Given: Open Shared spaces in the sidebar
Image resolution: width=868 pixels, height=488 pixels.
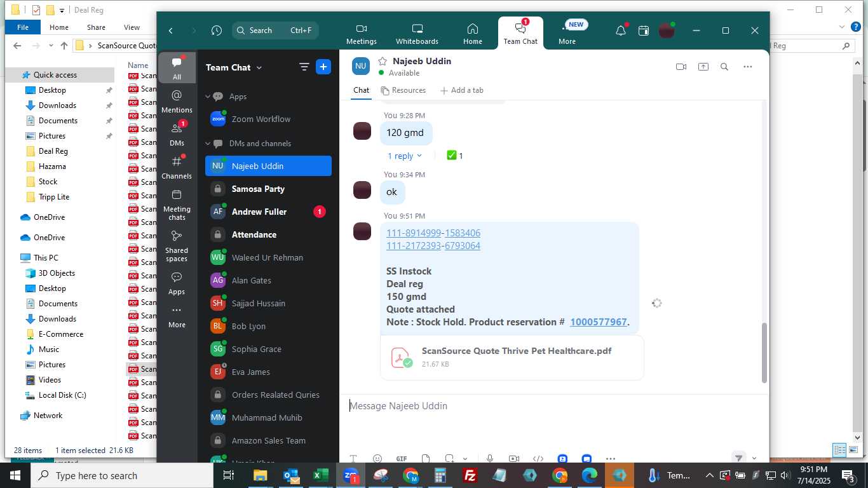Looking at the screenshot, I should pyautogui.click(x=177, y=246).
